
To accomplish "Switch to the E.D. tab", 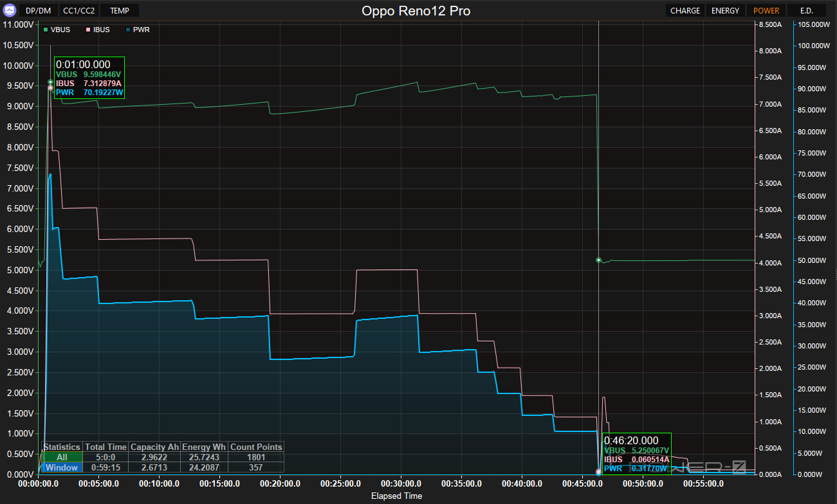I will (806, 11).
